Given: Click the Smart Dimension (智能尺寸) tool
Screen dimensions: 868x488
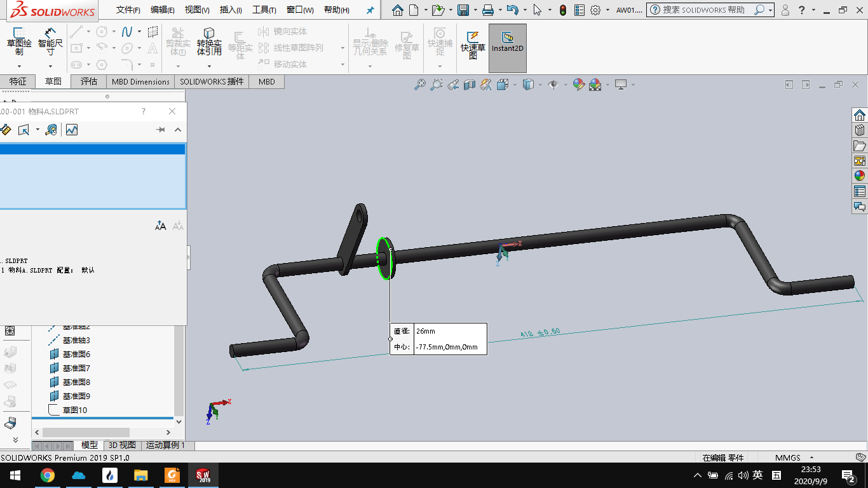Looking at the screenshot, I should click(50, 39).
